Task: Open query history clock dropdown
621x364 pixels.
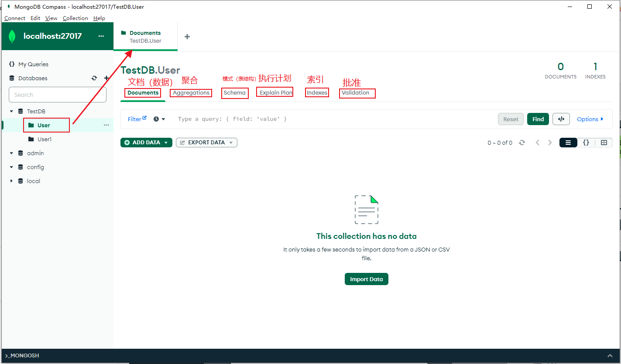Action: point(159,119)
